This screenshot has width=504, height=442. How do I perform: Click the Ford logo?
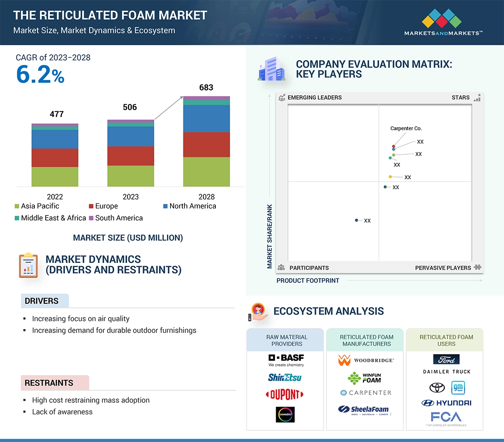(x=446, y=359)
